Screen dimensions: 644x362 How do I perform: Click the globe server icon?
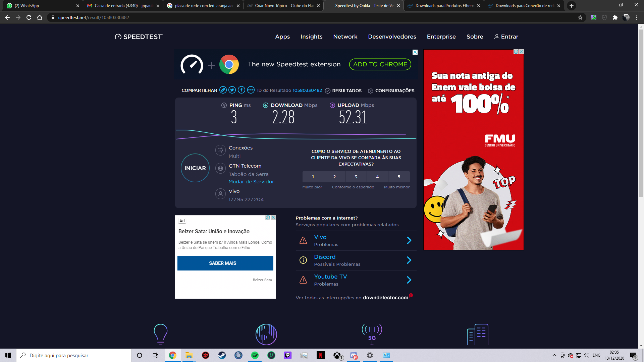click(220, 168)
